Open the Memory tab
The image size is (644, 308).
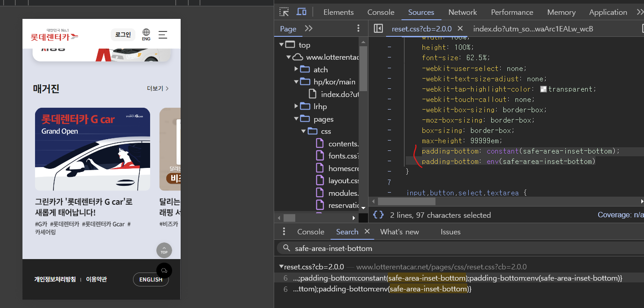pos(561,12)
